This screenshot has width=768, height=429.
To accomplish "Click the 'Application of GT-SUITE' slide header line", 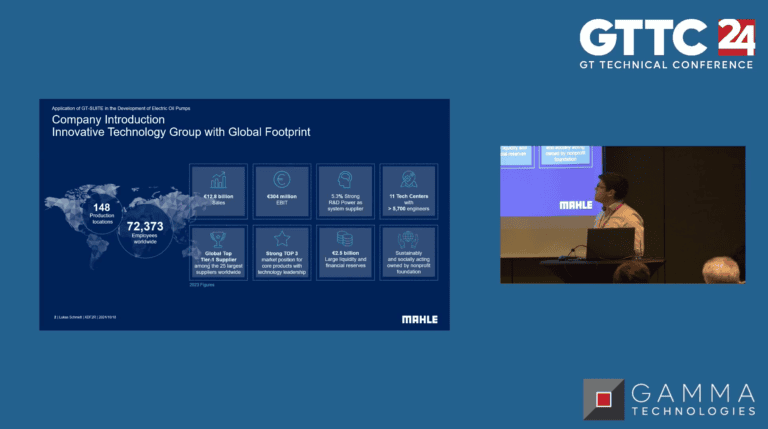I will 121,108.
